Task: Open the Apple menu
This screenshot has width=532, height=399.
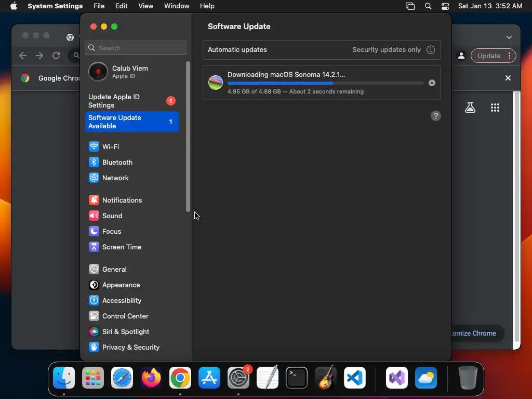Action: coord(14,6)
